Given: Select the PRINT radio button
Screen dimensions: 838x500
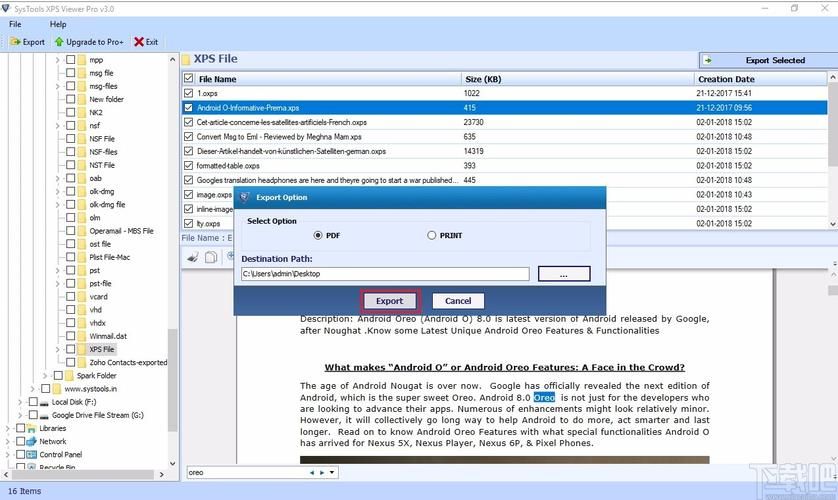Looking at the screenshot, I should click(x=431, y=235).
